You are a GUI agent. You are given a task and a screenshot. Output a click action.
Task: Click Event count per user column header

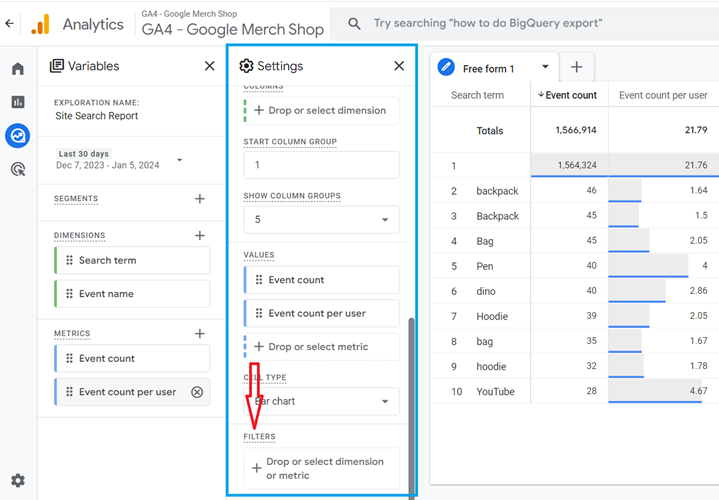click(x=663, y=95)
